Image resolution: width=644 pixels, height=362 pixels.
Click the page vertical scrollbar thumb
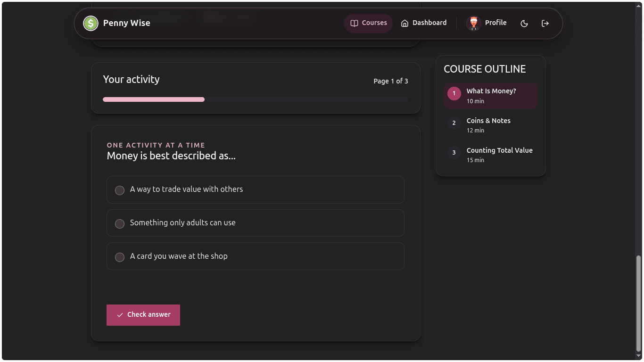point(639,304)
